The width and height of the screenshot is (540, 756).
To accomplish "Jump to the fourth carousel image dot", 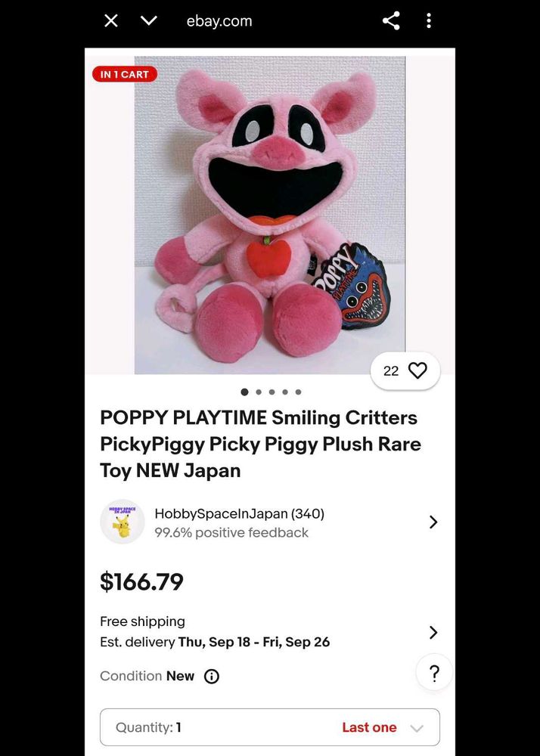I will coord(285,392).
